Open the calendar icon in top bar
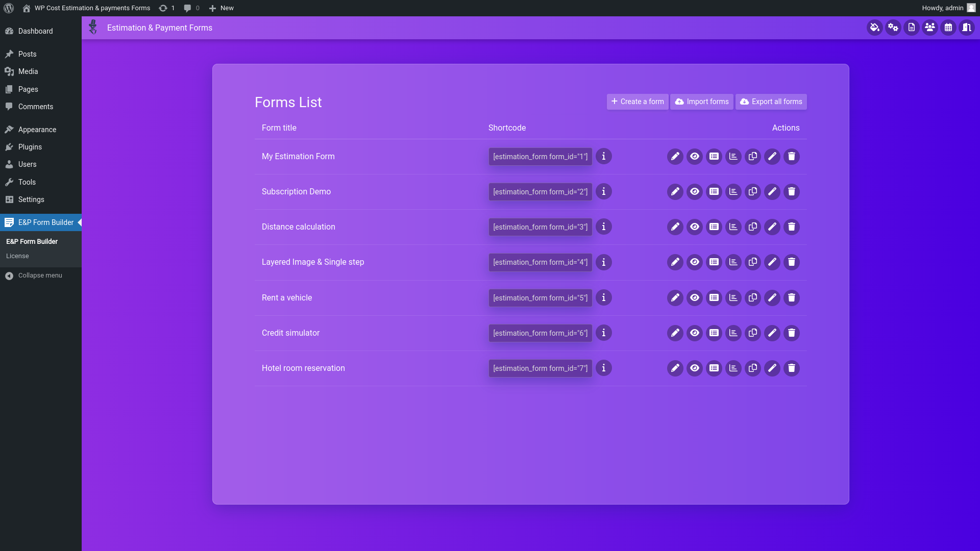The width and height of the screenshot is (980, 551). pyautogui.click(x=948, y=28)
